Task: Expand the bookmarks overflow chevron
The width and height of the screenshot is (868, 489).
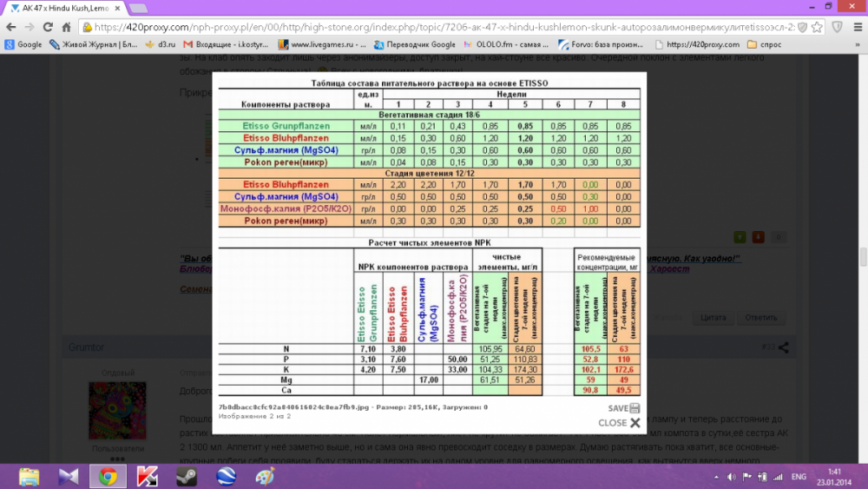Action: pyautogui.click(x=858, y=44)
